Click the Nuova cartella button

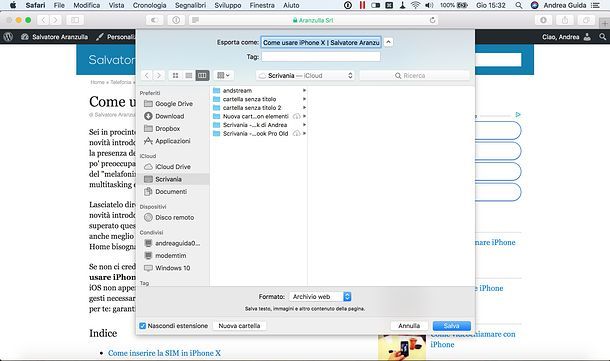239,326
